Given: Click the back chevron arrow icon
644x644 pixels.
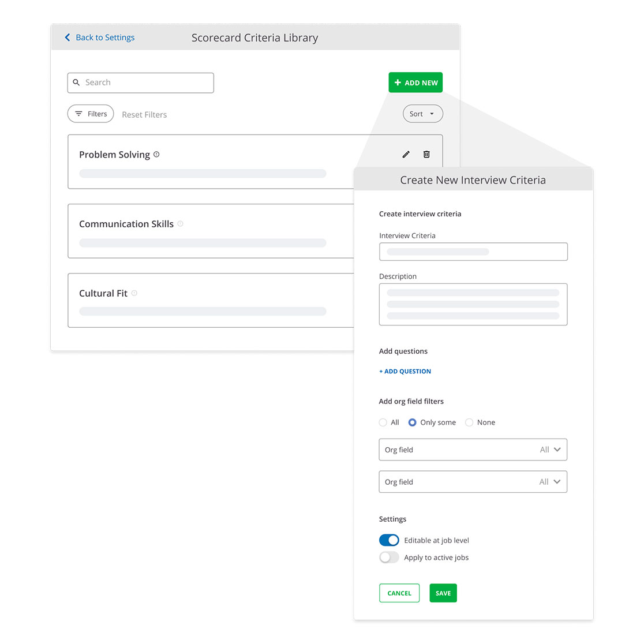Looking at the screenshot, I should (68, 38).
